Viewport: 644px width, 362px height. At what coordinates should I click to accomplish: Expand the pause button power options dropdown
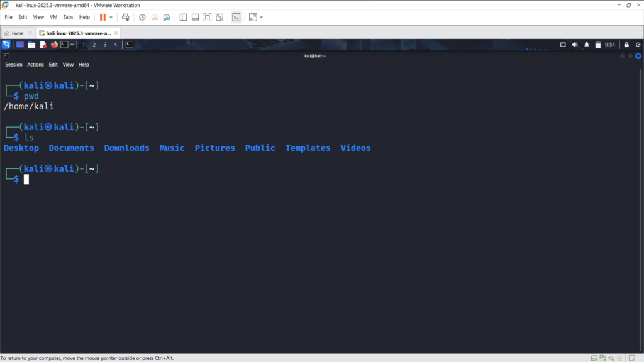[111, 17]
